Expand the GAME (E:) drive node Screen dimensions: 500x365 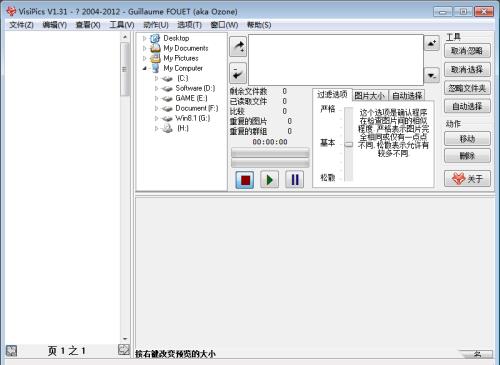point(156,98)
